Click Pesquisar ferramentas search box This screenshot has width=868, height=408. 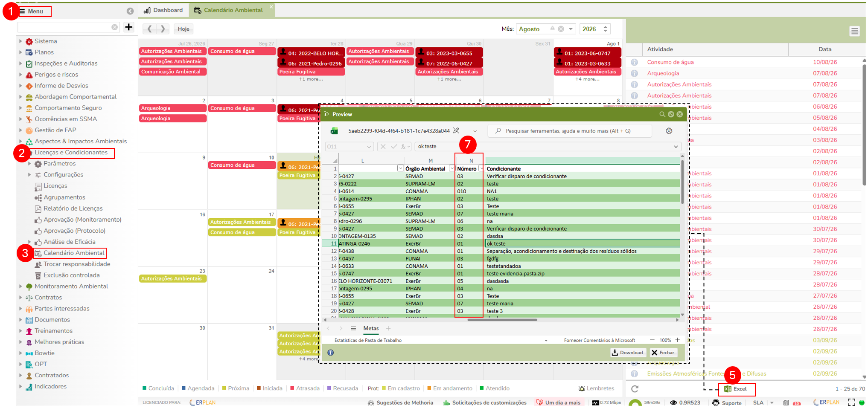pos(570,131)
